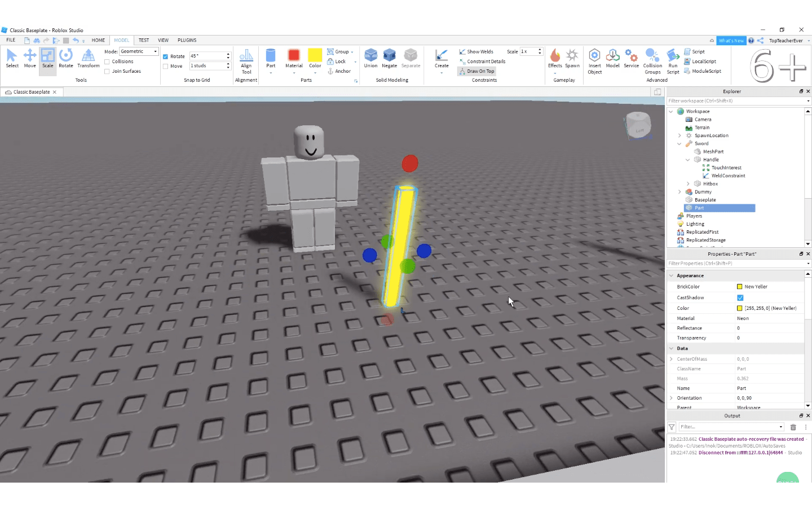The width and height of the screenshot is (812, 508).
Task: Activate the Move tool
Action: point(30,58)
